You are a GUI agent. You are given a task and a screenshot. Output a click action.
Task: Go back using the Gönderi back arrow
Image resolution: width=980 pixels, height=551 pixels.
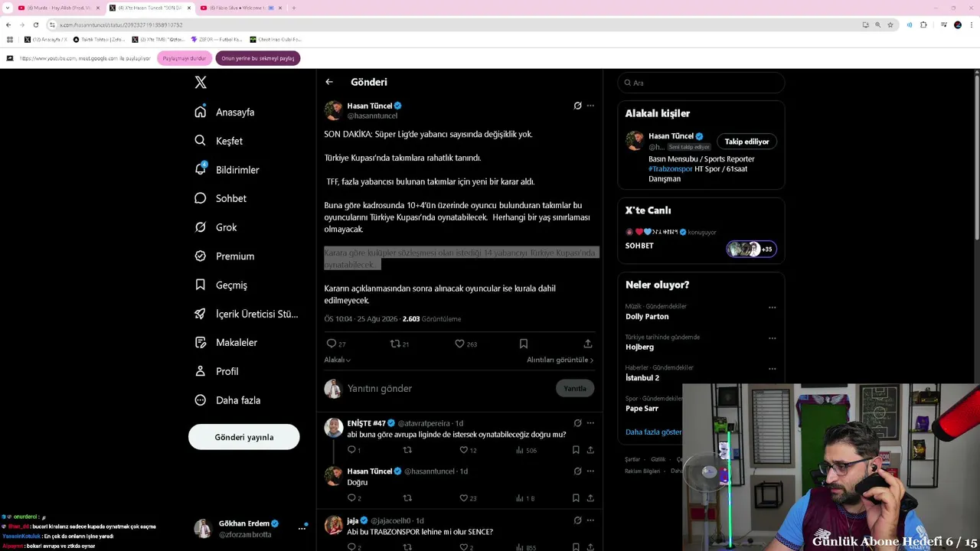click(329, 82)
